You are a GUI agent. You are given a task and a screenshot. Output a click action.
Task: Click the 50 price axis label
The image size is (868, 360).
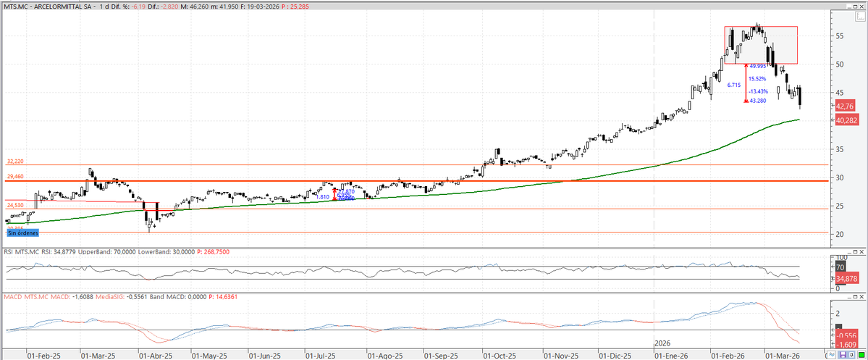point(840,64)
